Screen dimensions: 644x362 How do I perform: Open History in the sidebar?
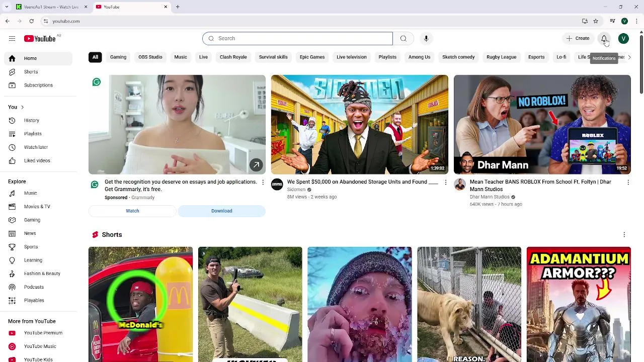coord(38,120)
